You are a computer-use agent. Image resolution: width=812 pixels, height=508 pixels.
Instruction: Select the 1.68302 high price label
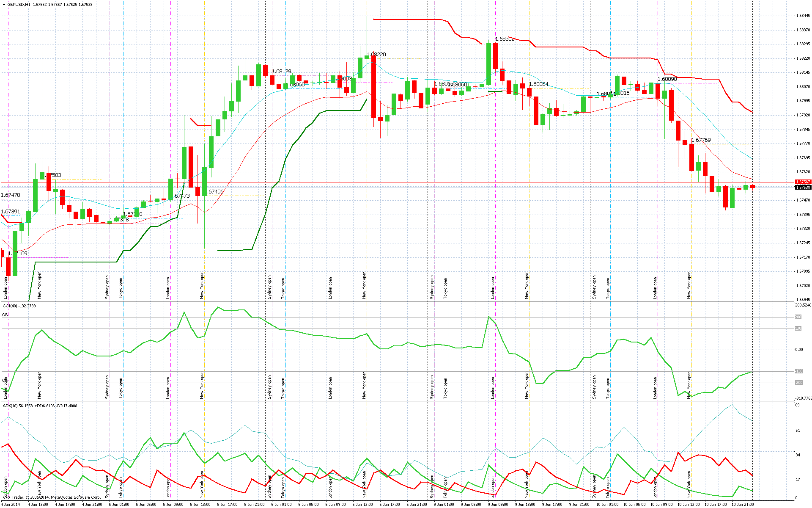coord(505,39)
